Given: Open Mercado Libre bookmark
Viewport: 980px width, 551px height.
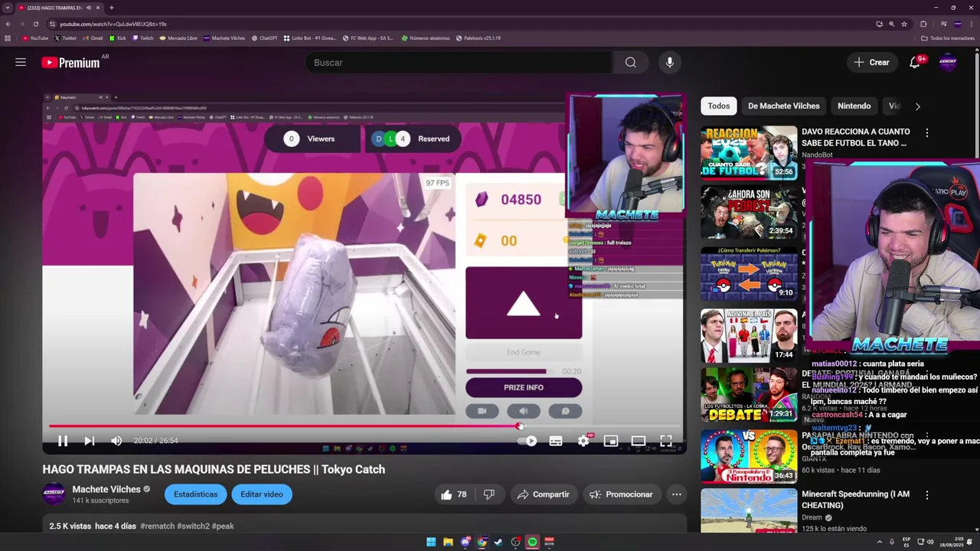Looking at the screenshot, I should click(178, 37).
